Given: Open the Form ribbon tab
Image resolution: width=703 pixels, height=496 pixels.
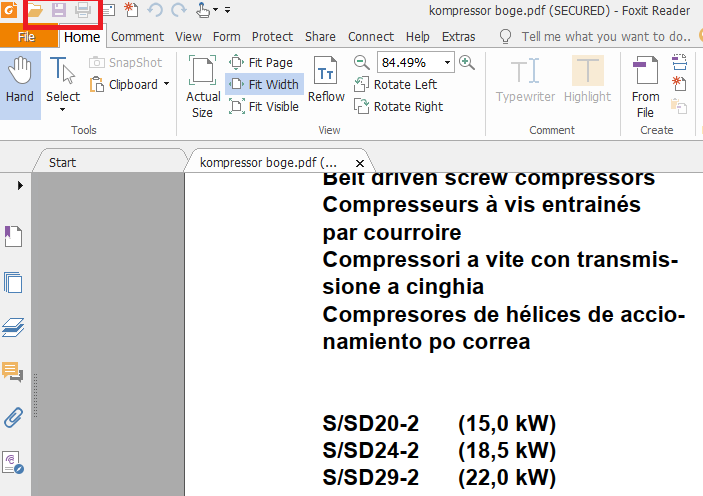Looking at the screenshot, I should pos(226,37).
